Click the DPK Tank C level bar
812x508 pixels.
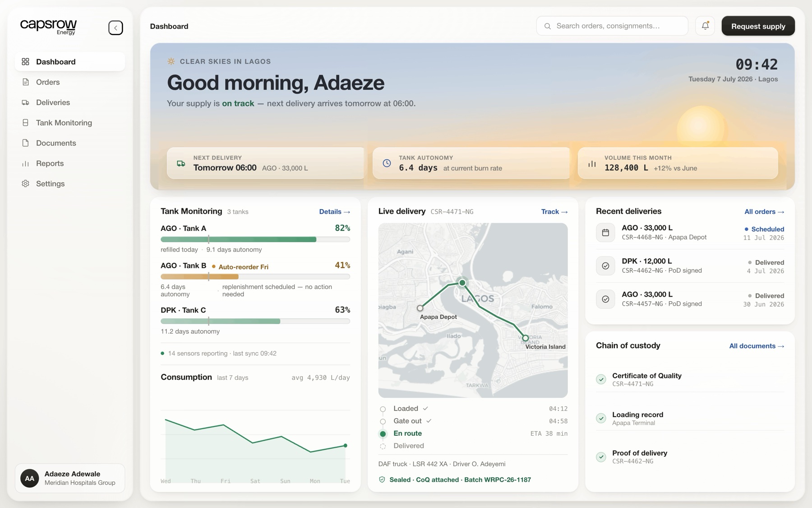tap(255, 321)
